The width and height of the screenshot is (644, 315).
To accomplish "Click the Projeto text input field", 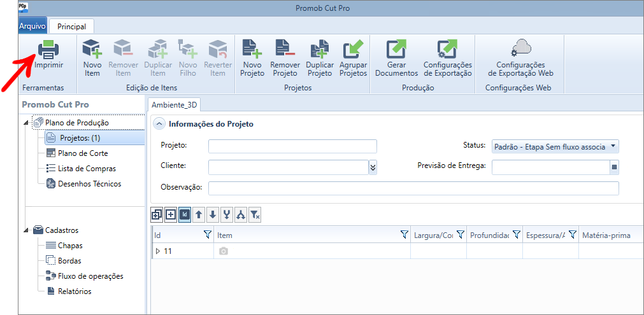I will click(292, 146).
